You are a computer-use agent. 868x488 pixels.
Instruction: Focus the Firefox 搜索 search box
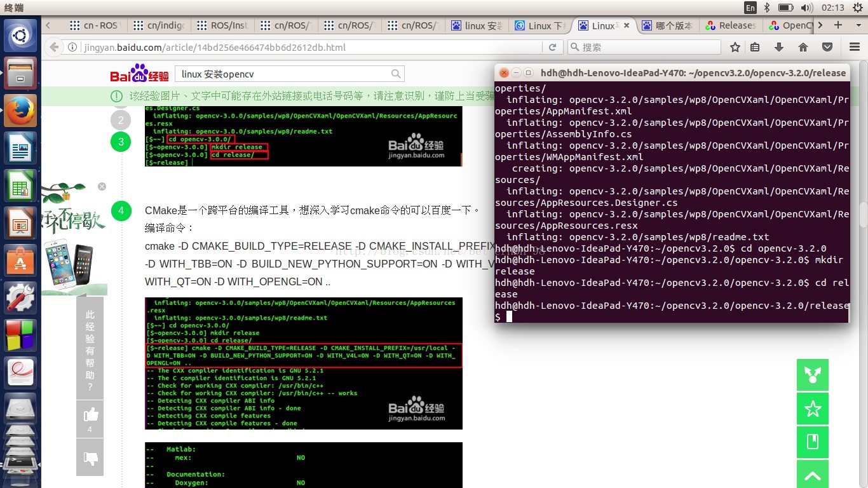coord(644,47)
